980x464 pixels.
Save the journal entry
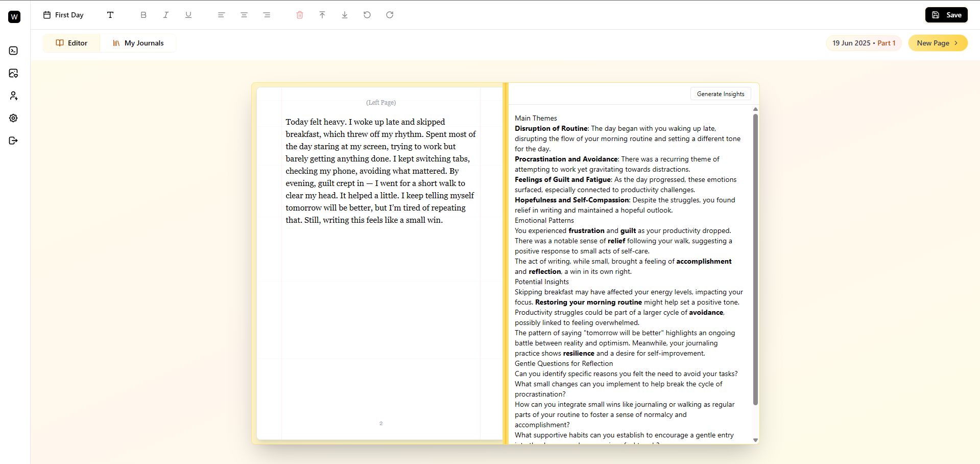pyautogui.click(x=946, y=15)
